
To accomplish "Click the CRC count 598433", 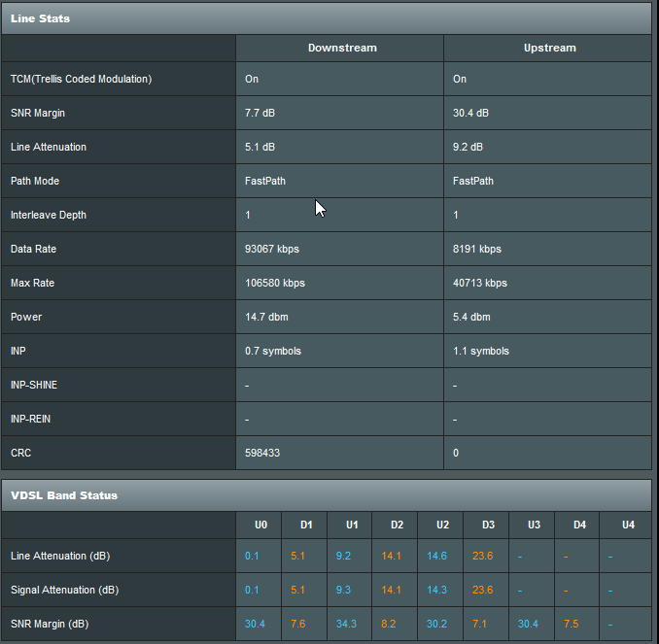I will (x=262, y=453).
